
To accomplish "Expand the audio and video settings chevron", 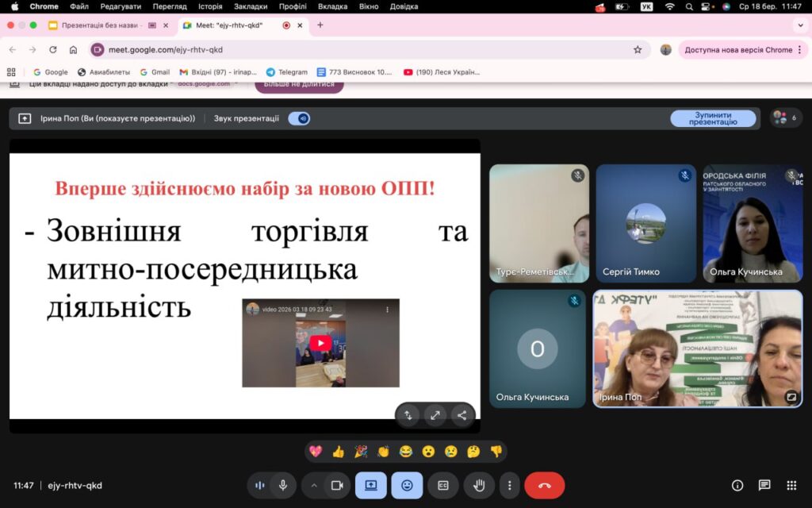I will (313, 486).
